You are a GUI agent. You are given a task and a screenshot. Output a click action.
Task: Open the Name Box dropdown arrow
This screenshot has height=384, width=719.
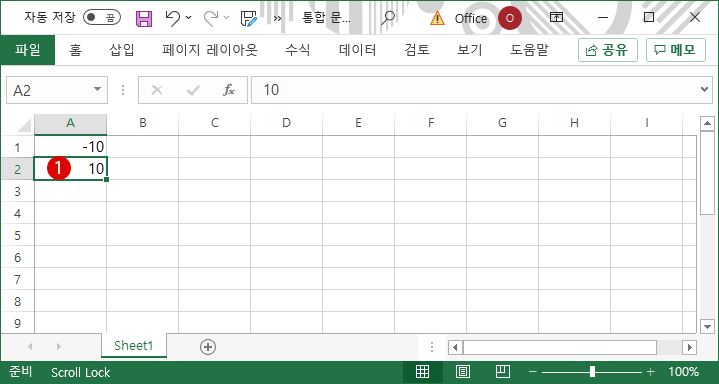pyautogui.click(x=97, y=89)
